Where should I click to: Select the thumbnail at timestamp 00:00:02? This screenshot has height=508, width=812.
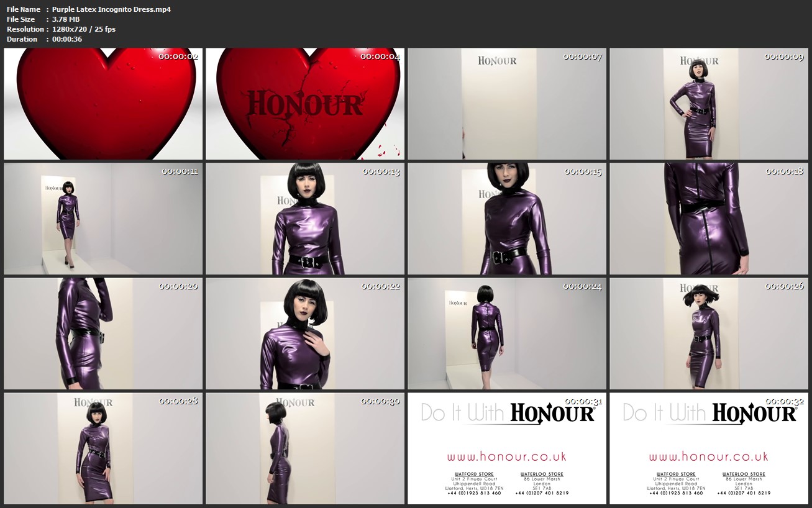coord(103,104)
